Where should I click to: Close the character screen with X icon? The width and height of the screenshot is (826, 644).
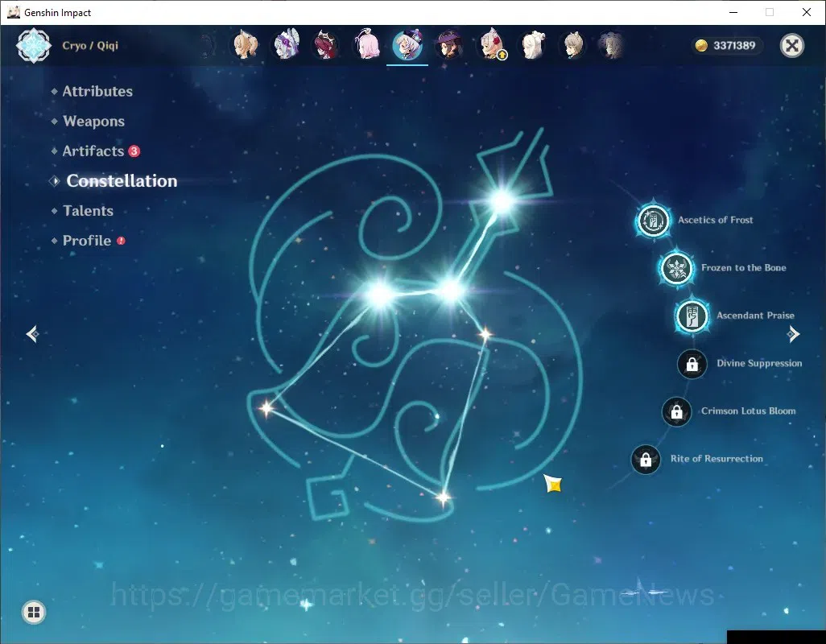point(791,46)
